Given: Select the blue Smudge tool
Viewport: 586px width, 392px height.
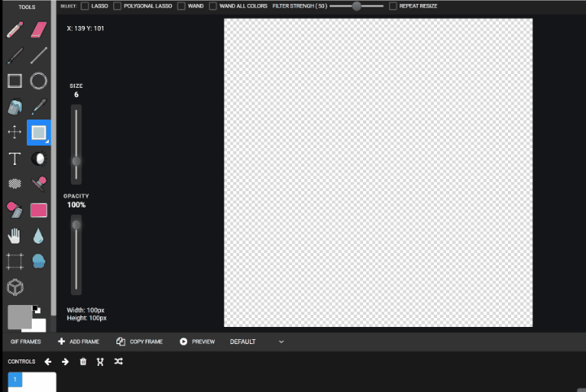Looking at the screenshot, I should tap(38, 261).
